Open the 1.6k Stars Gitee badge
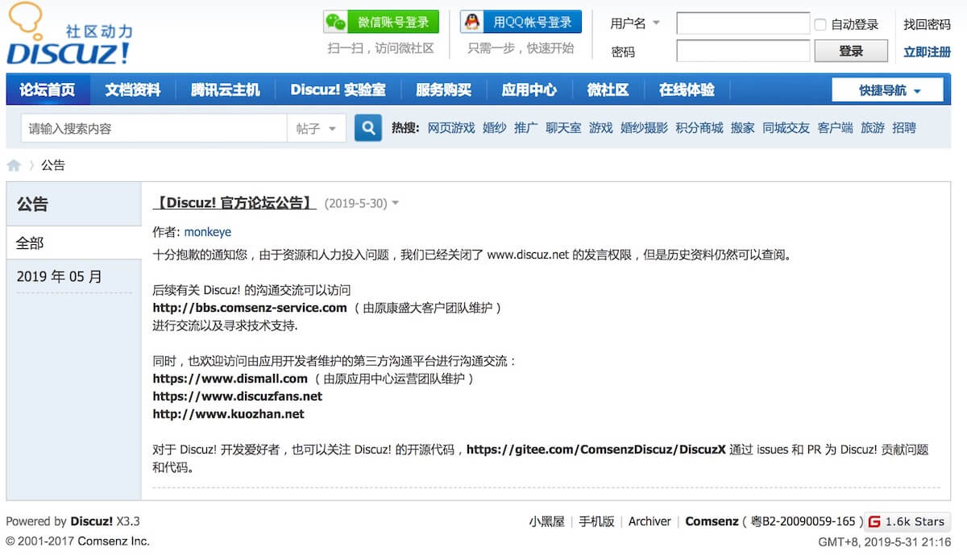The height and width of the screenshot is (560, 967). pos(907,521)
